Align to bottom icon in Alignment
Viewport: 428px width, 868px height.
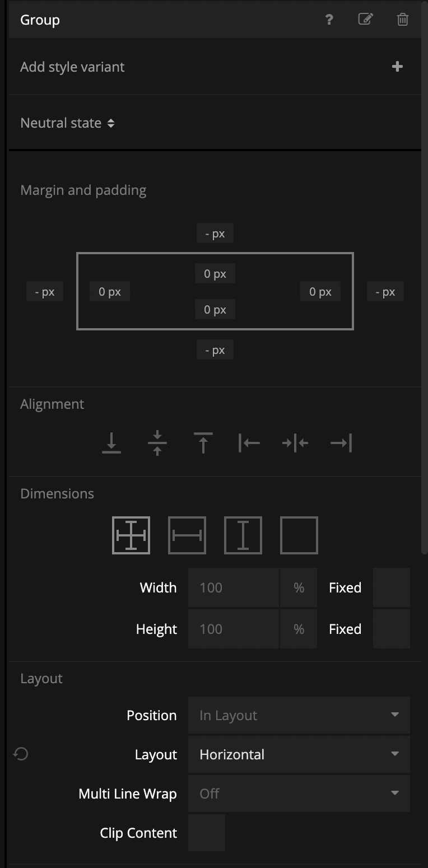coord(111,443)
